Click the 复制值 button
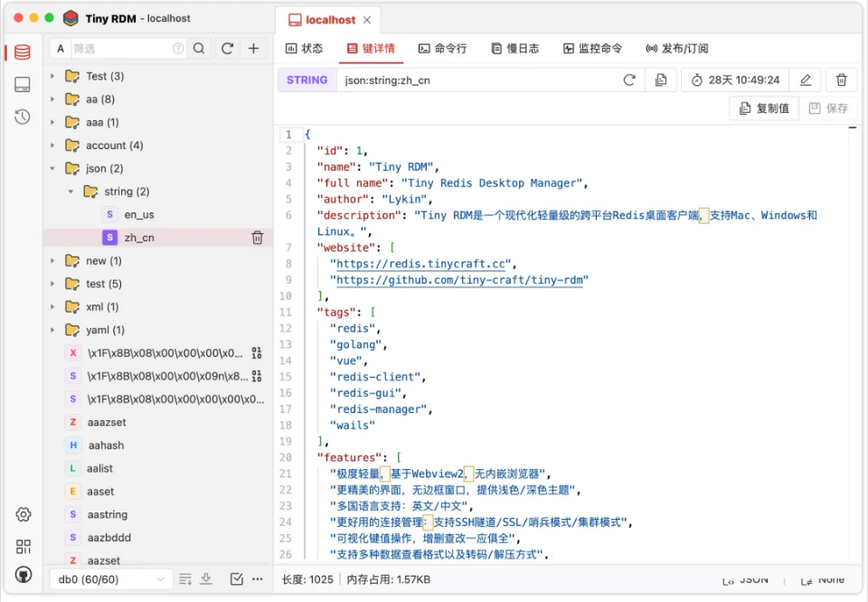868x602 pixels. tap(764, 108)
